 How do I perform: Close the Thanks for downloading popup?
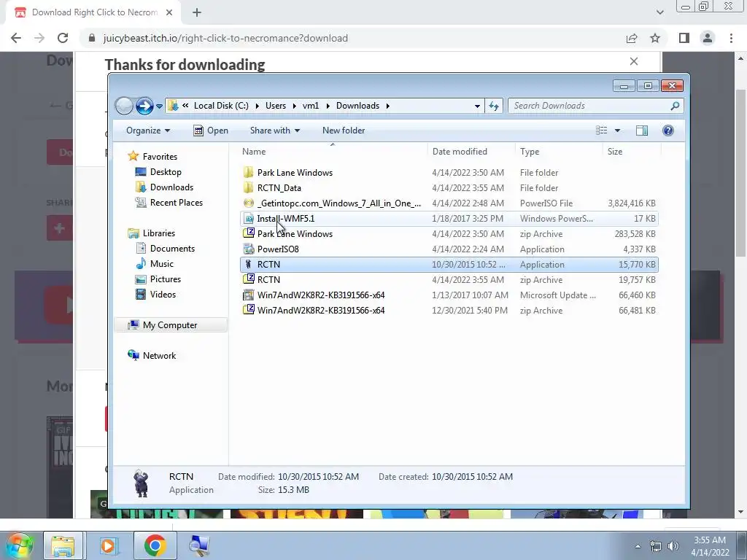[634, 61]
